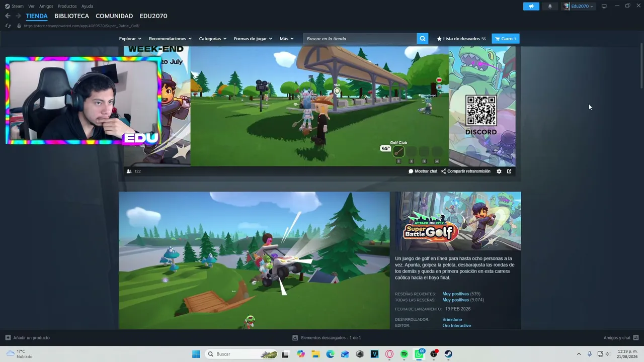Open broadcast settings gear
Viewport: 644px width, 362px height.
499,171
